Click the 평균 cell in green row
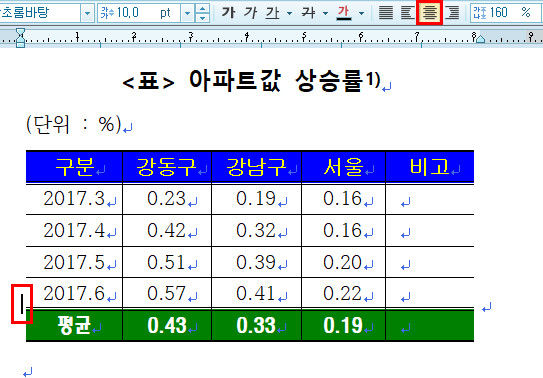This screenshot has height=378, width=543. click(x=74, y=325)
